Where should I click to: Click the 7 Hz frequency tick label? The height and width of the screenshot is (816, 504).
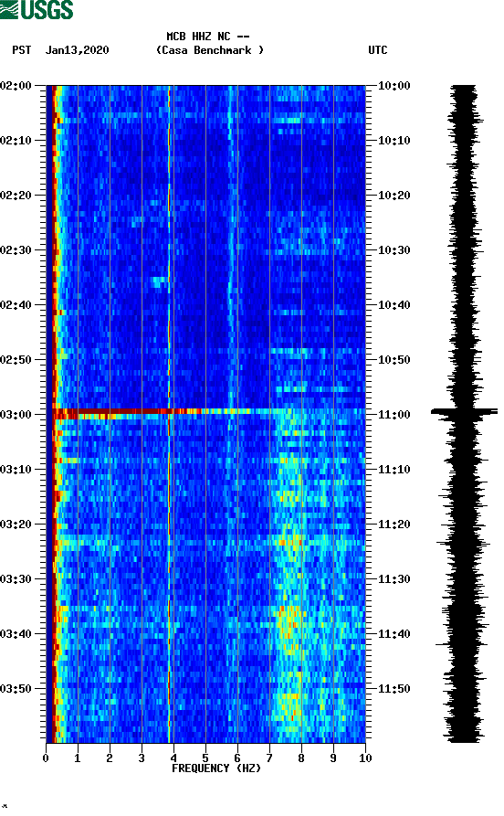[x=269, y=758]
